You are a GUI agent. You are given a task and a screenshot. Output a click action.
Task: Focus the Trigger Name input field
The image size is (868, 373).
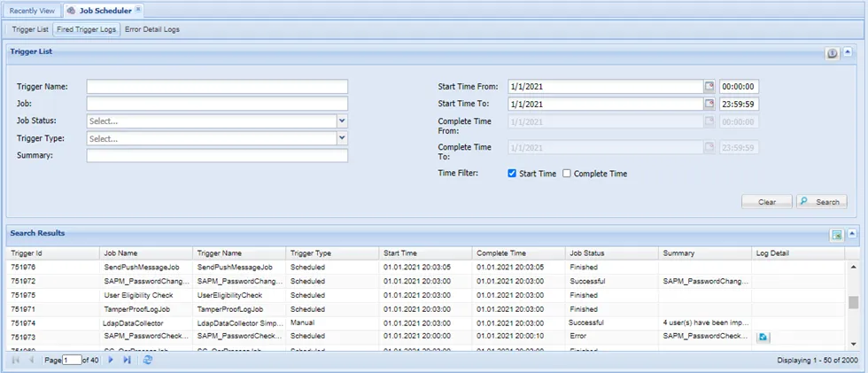(x=217, y=86)
